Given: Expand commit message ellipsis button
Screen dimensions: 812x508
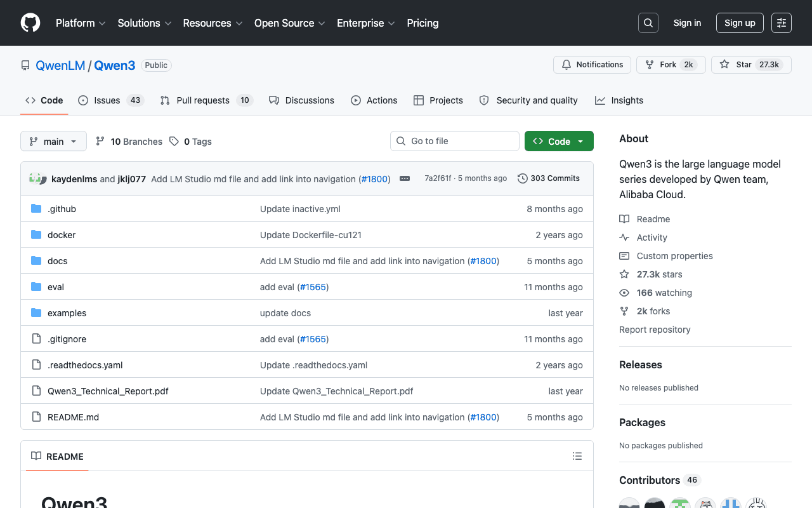Looking at the screenshot, I should tap(405, 178).
